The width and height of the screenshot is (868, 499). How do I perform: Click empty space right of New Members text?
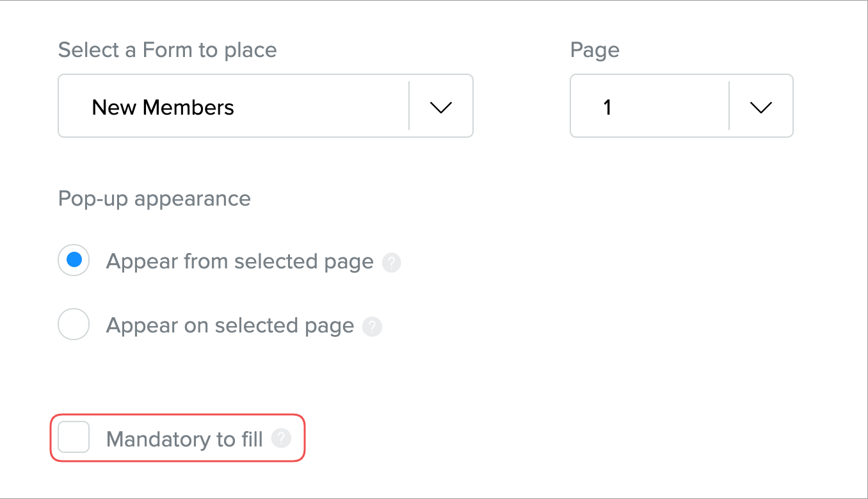tap(320, 107)
